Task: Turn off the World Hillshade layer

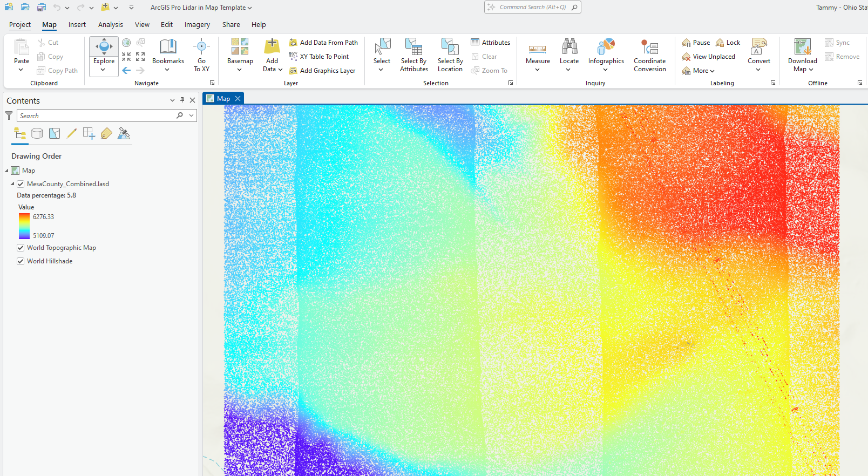Action: click(x=21, y=261)
